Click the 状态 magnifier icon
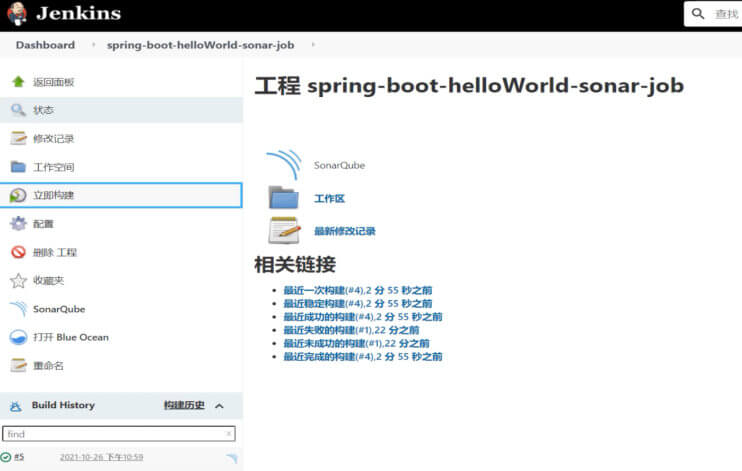This screenshot has width=742, height=471. click(x=18, y=110)
